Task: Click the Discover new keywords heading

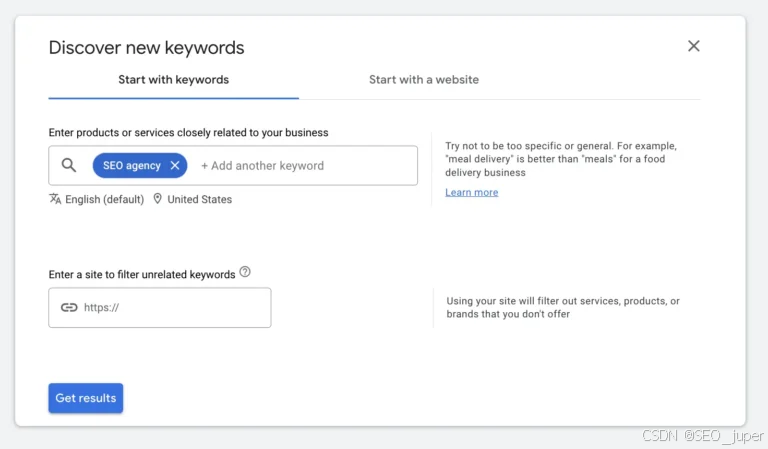Action: click(x=146, y=47)
